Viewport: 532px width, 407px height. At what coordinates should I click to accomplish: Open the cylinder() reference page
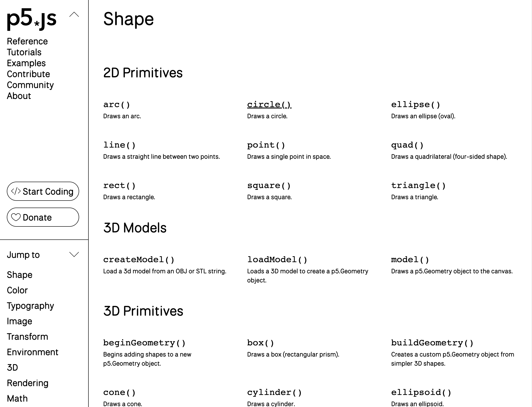point(274,392)
